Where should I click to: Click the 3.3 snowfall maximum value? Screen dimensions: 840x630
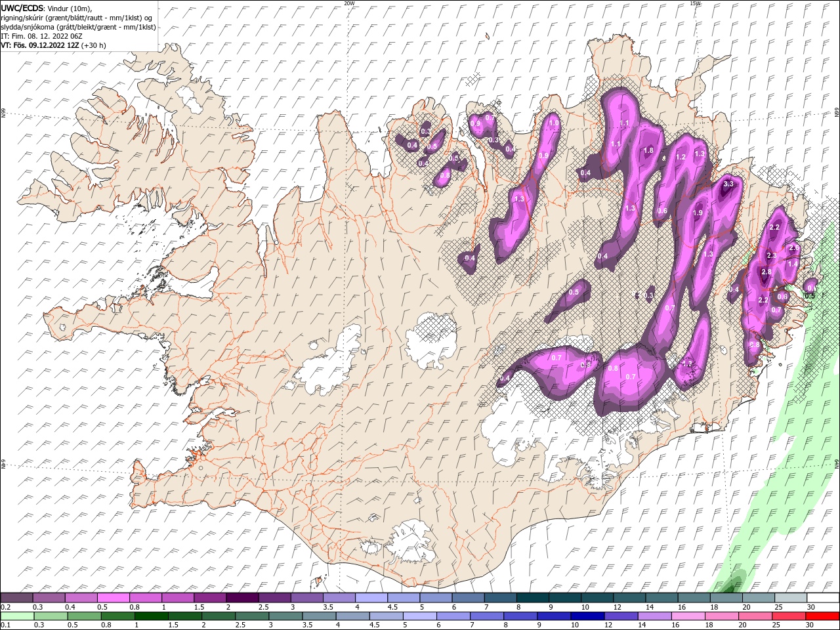[728, 184]
